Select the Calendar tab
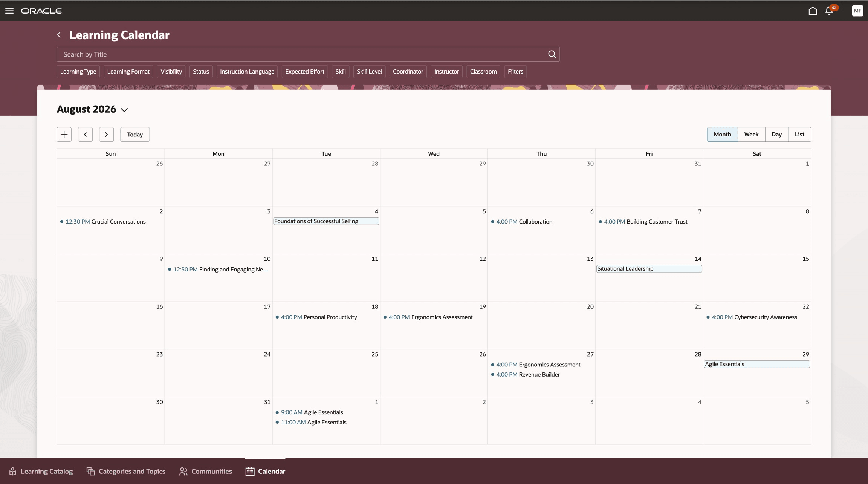The height and width of the screenshot is (484, 868). coord(265,471)
